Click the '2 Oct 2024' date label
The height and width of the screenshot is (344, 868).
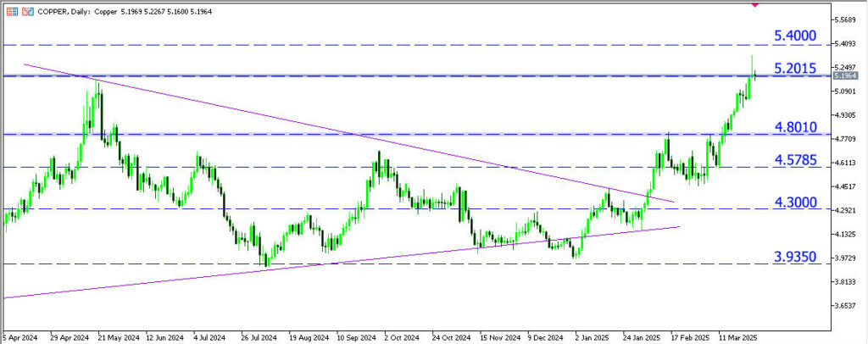pos(403,335)
